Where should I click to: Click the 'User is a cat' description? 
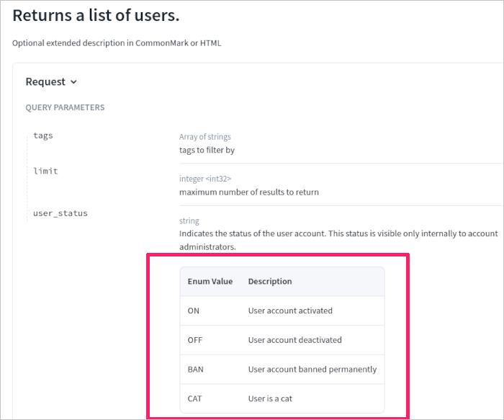pos(270,398)
